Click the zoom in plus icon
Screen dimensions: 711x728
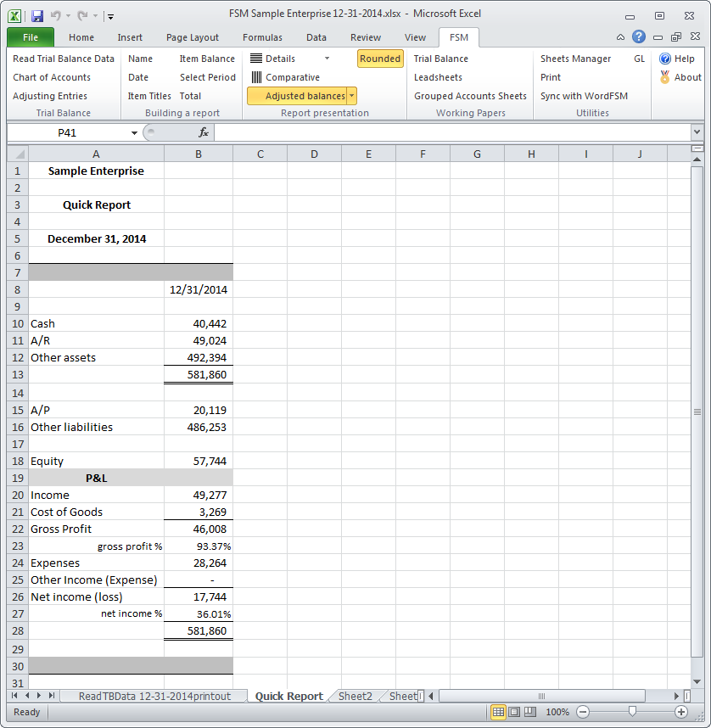(x=680, y=712)
